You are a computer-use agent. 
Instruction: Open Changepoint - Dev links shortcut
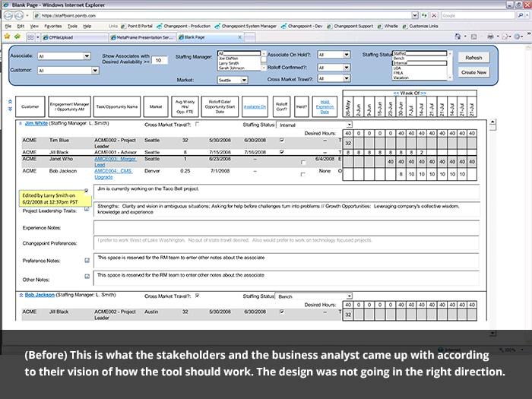pos(302,26)
